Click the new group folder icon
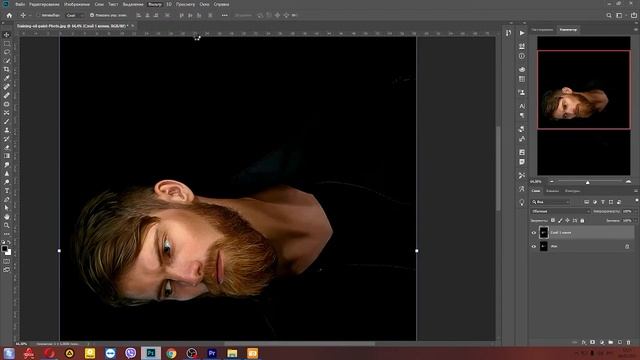The image size is (640, 360). pos(611,342)
